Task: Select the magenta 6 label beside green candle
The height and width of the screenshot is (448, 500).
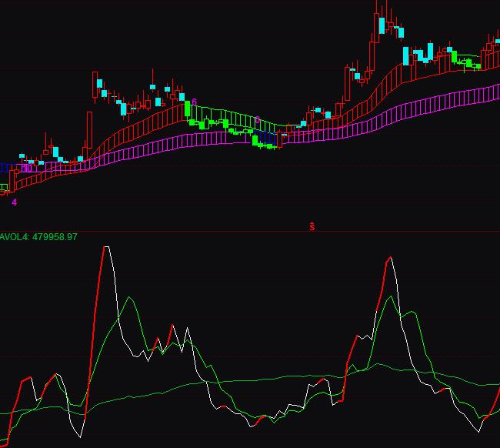Action: coord(195,102)
